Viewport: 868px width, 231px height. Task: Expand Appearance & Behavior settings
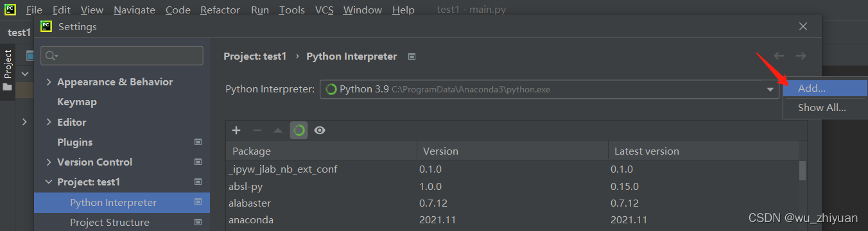click(49, 82)
